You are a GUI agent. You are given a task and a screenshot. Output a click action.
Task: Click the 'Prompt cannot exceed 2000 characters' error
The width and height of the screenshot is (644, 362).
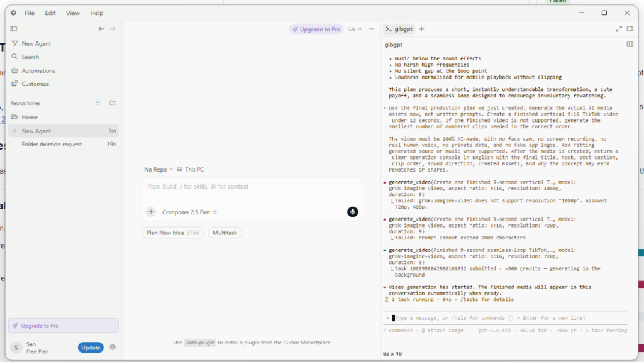click(460, 238)
